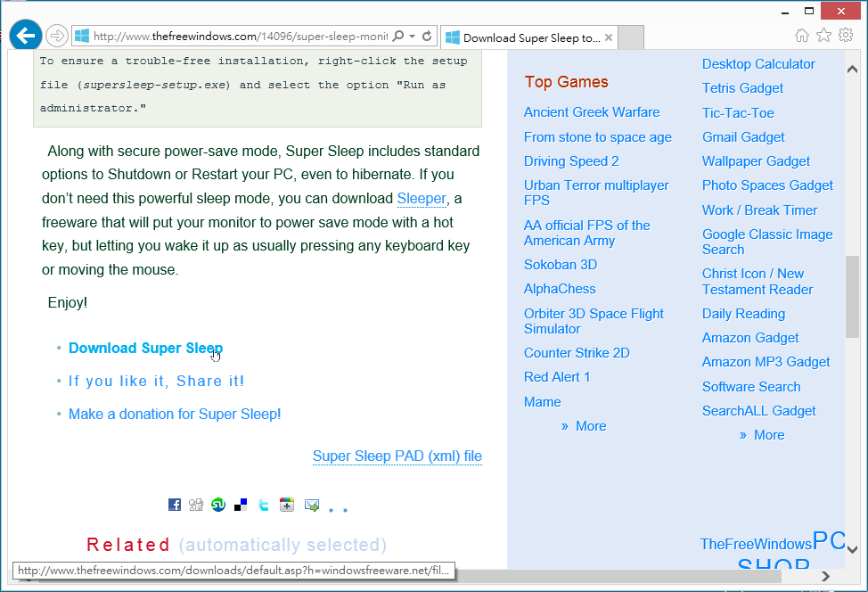Share on Delicious icon

(x=241, y=505)
